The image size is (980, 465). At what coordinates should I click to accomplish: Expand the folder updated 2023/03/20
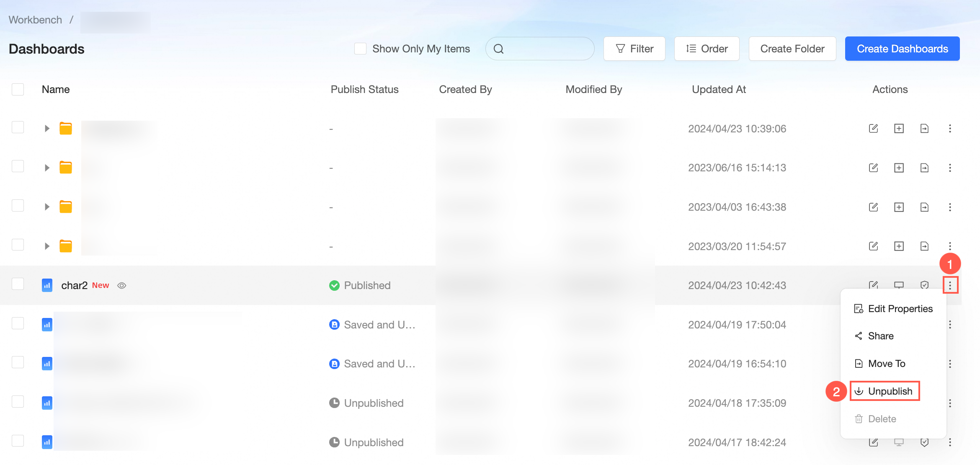coord(47,246)
